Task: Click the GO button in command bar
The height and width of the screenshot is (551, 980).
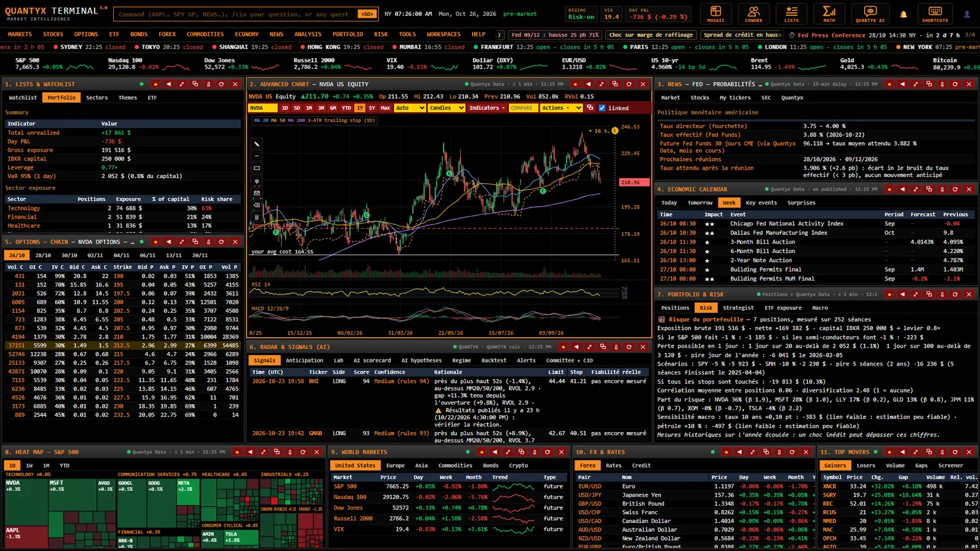Action: [x=367, y=14]
